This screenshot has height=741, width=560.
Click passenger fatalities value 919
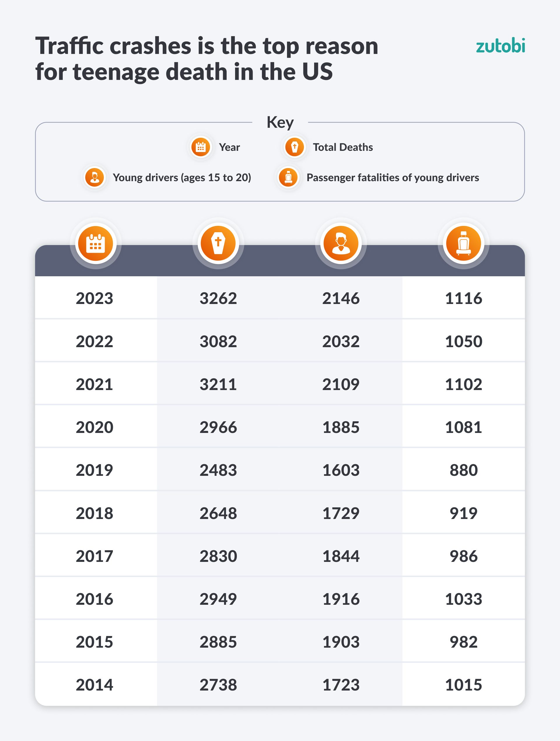coord(463,513)
